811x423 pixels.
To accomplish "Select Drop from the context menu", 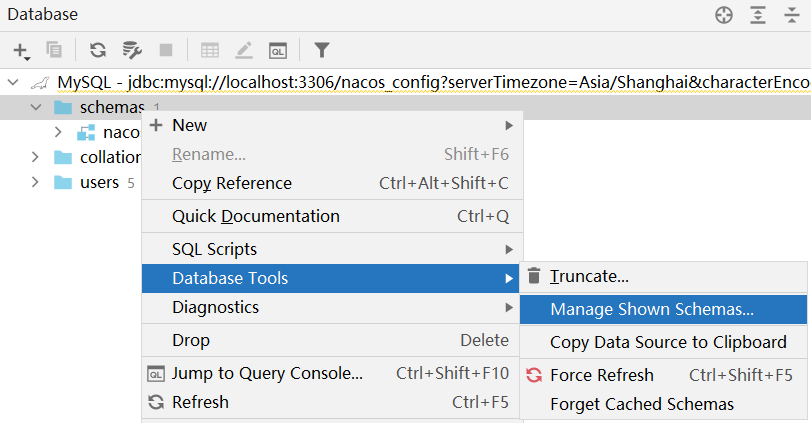I will [333, 341].
